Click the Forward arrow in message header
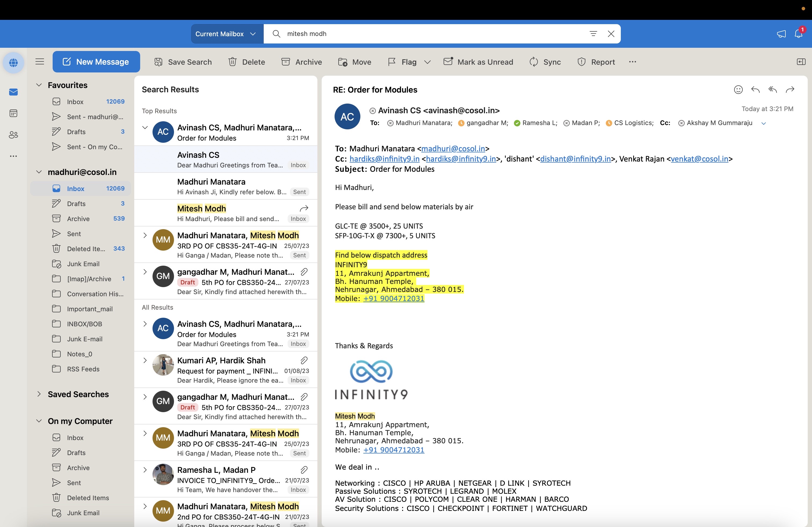The image size is (812, 527). 790,90
